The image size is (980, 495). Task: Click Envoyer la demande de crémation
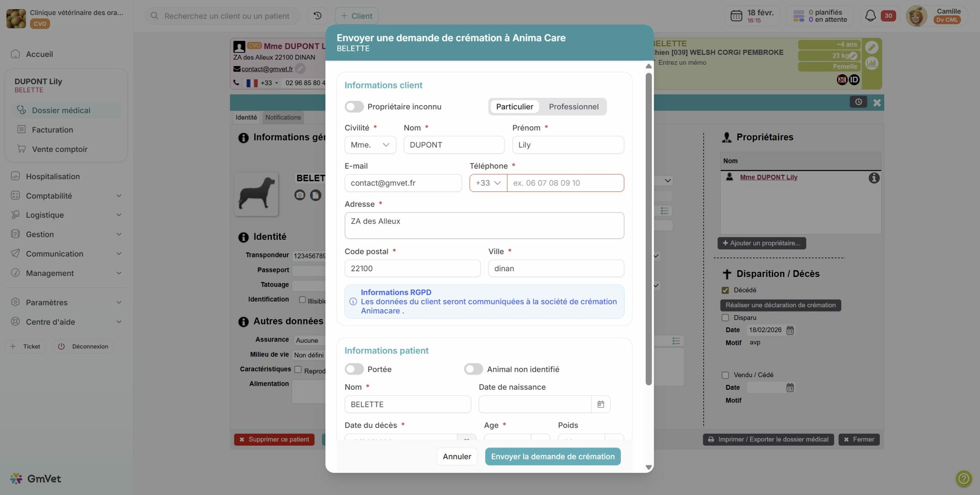(552, 456)
